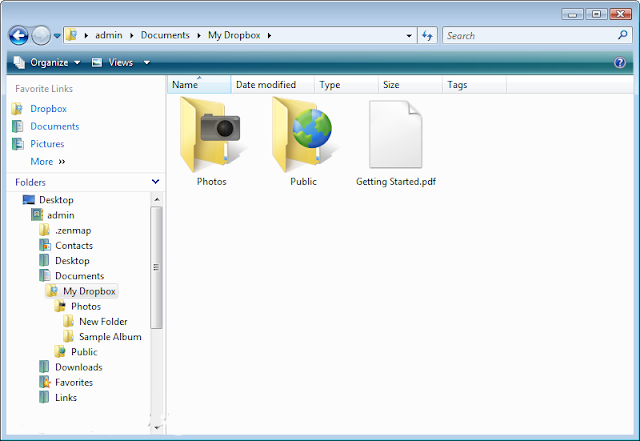Screen dimensions: 640x441
Task: Select Downloads in the folder tree
Action: (x=79, y=367)
